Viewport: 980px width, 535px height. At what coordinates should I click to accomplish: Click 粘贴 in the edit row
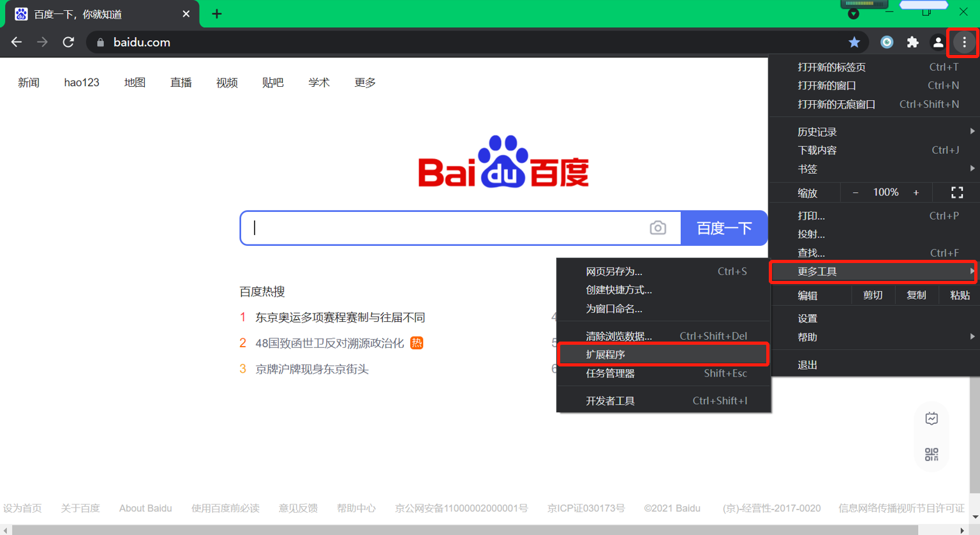(x=960, y=295)
